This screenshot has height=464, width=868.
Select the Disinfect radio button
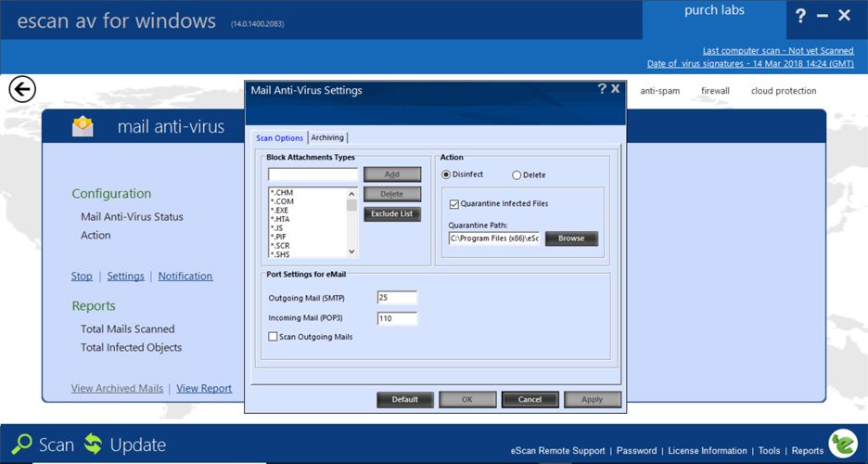(x=446, y=174)
